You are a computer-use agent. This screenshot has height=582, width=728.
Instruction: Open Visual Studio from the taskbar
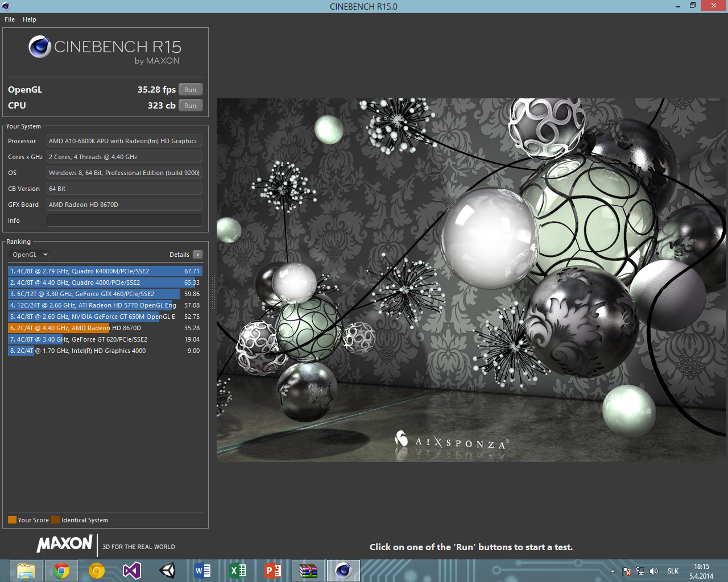point(132,571)
